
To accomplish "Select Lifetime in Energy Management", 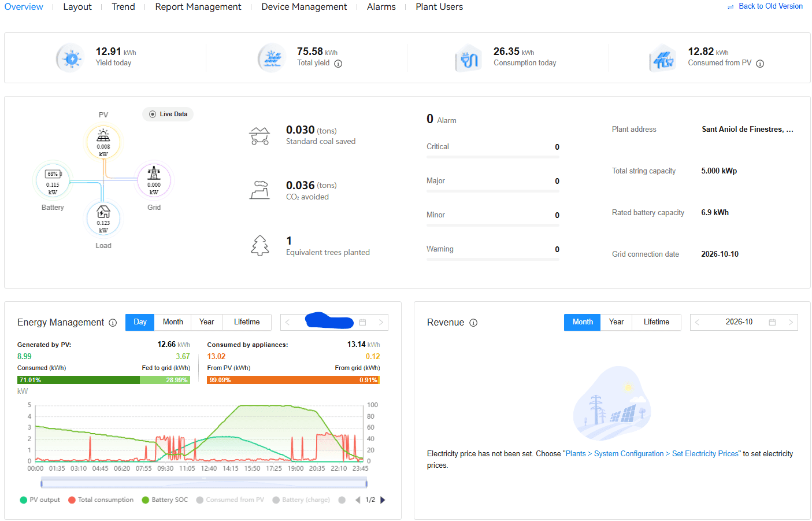I will (247, 322).
